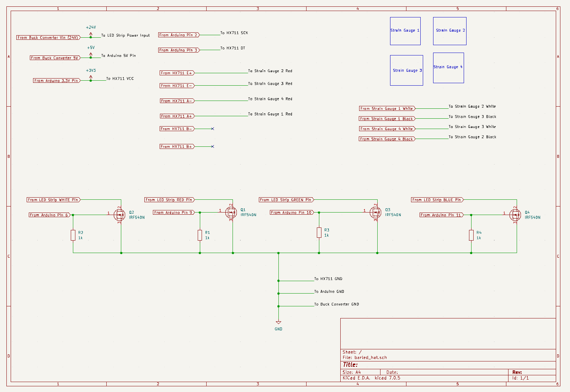Viewport: 570px width, 392px height.
Task: Click the 'File: barled_hat.sch' title block text
Action: [x=364, y=358]
